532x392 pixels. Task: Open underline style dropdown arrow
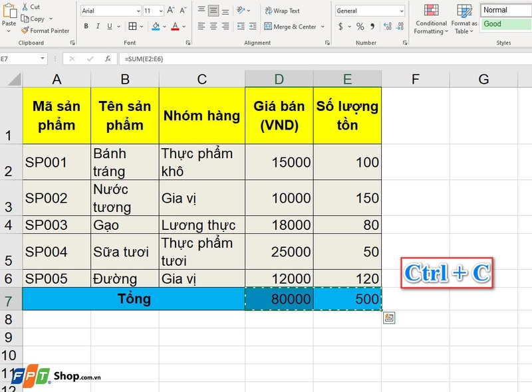(119, 26)
